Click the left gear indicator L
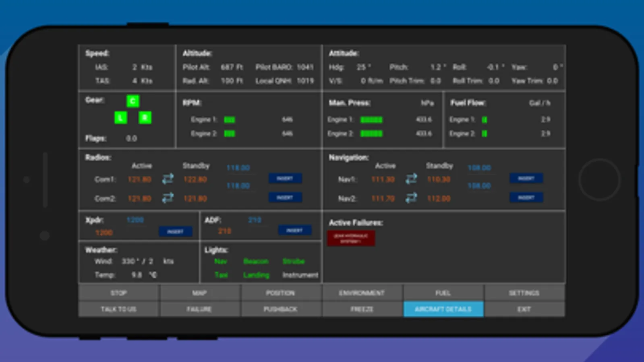Viewport: 644px width, 362px height. 121,117
